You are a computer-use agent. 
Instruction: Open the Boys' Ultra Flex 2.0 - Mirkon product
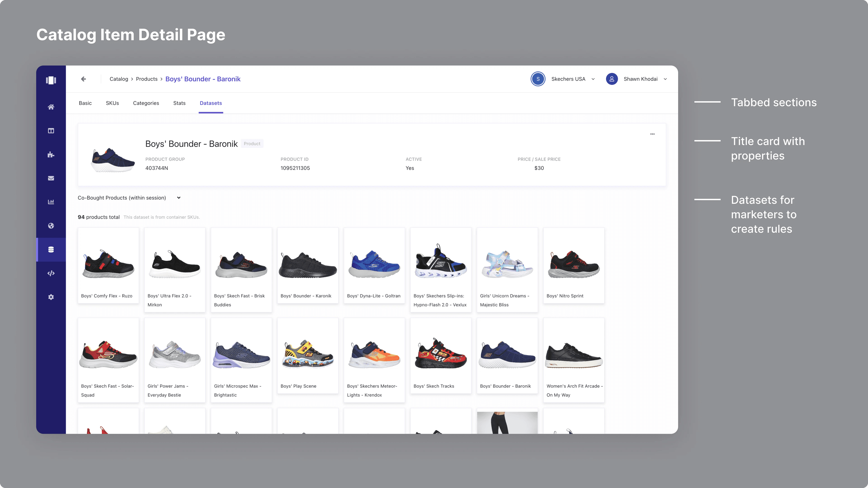[175, 270]
